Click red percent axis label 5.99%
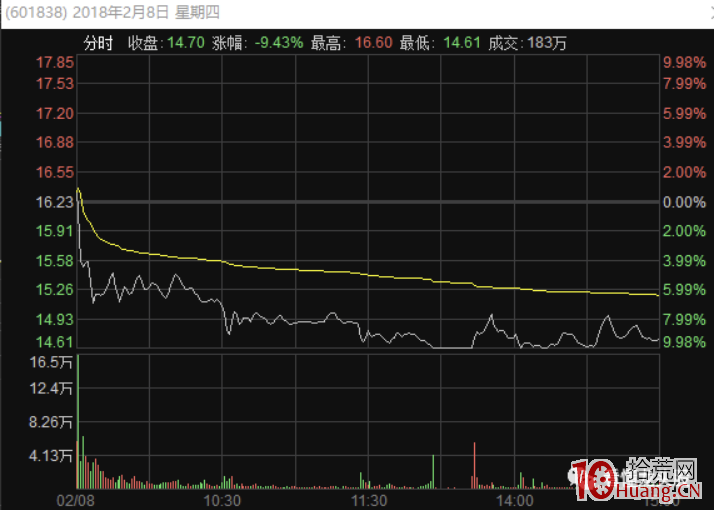Screen dimensions: 714x510 click(x=684, y=113)
